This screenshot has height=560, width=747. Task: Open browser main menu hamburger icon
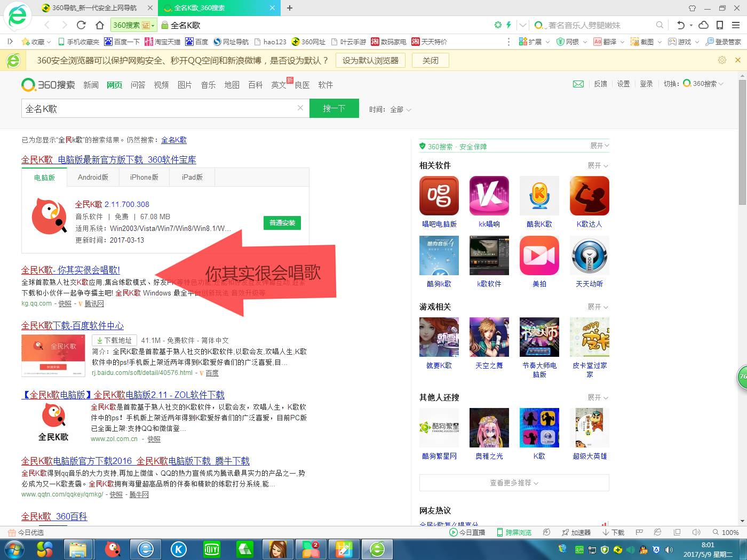735,25
